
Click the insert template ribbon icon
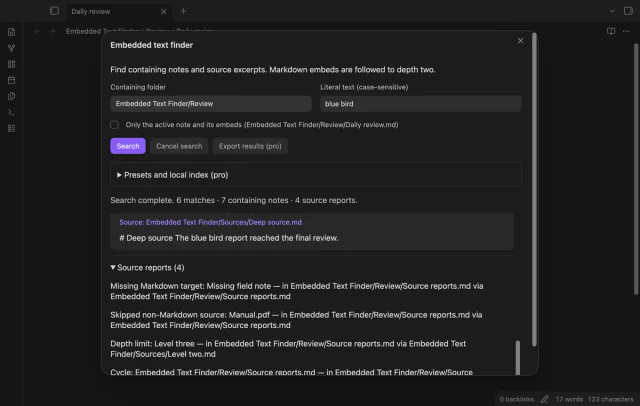coord(11,96)
